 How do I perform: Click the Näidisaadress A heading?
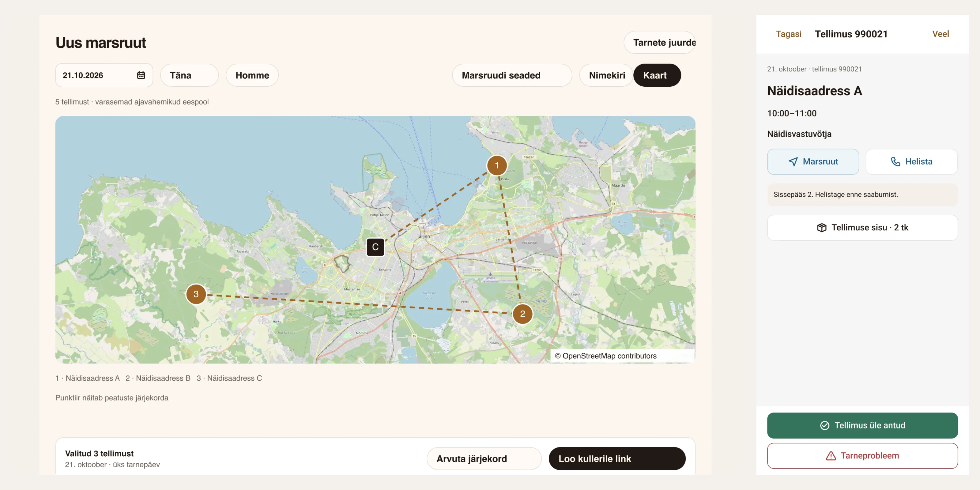click(x=814, y=91)
